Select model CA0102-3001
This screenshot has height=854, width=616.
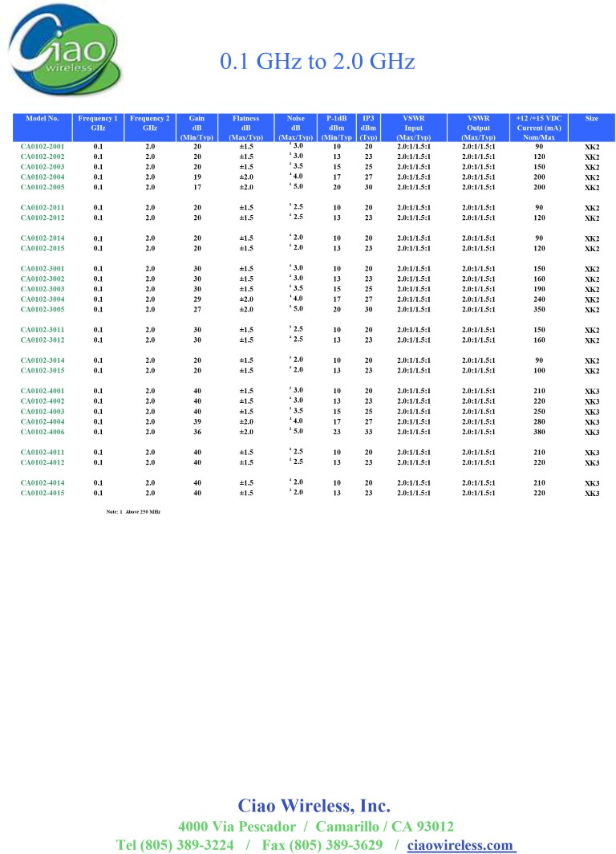tap(43, 269)
